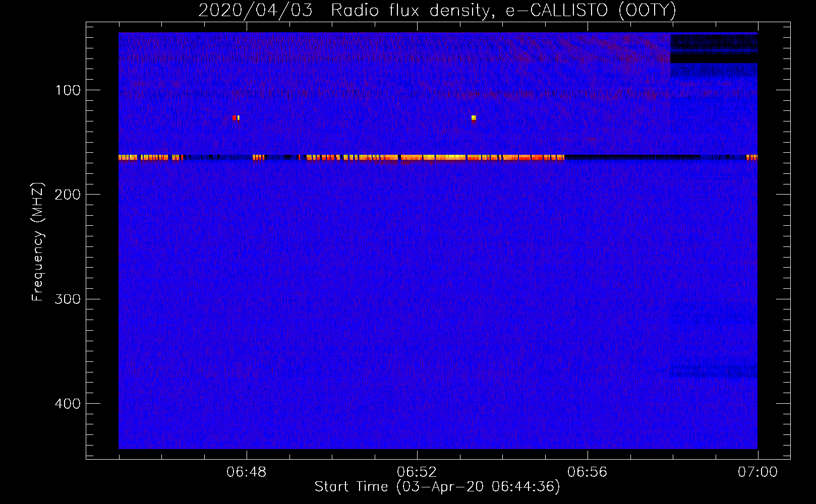Viewport: 816px width, 504px height.
Task: Click the '200' frequency tick label
Action: 68,195
